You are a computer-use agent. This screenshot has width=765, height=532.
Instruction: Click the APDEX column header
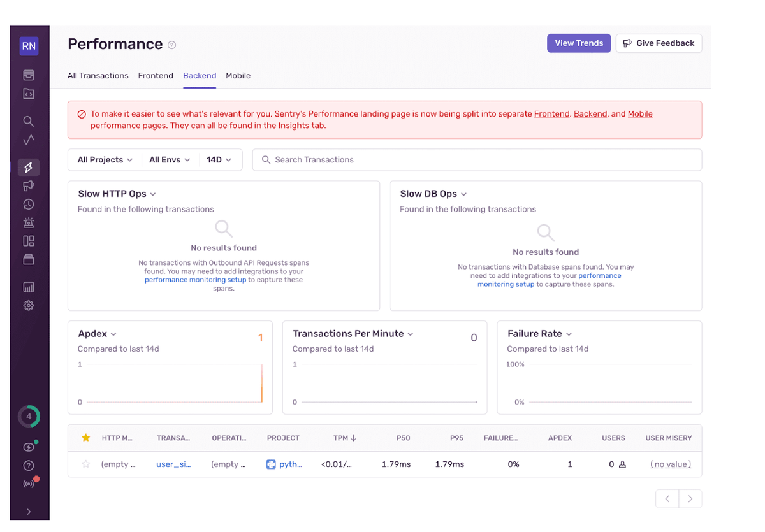click(560, 438)
